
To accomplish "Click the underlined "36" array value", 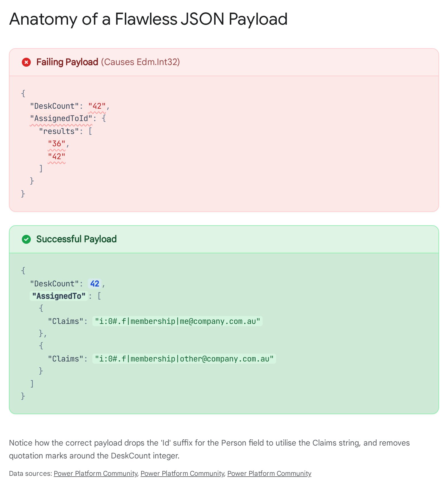I will coord(57,144).
